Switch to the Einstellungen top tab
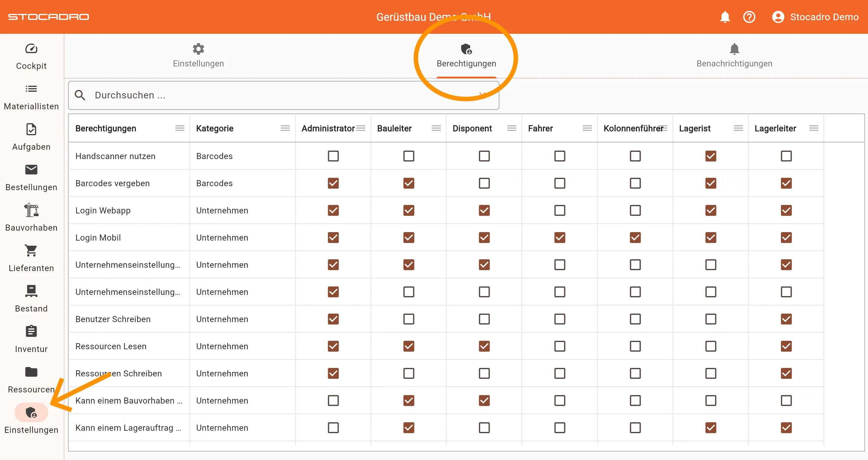Viewport: 868px width, 460px height. click(198, 56)
